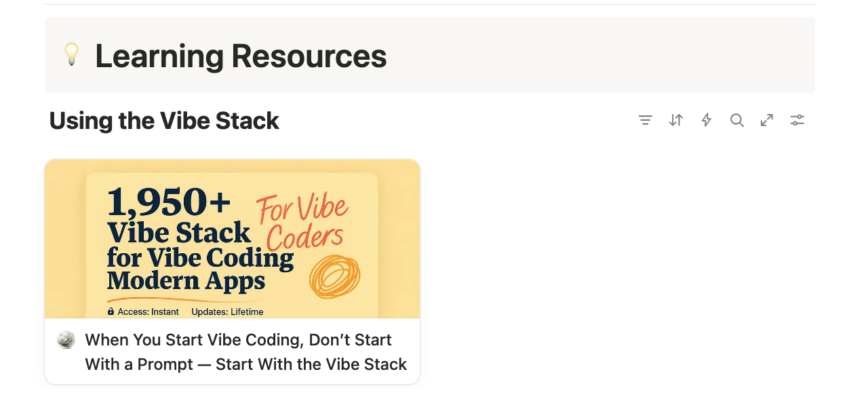Click the lock icon beside Access: Instant

click(111, 312)
